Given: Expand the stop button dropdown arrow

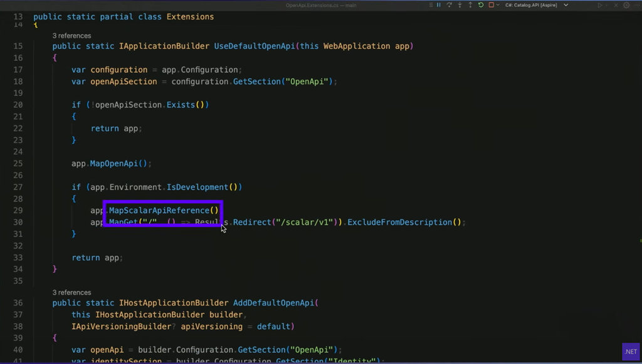Looking at the screenshot, I should (x=498, y=5).
